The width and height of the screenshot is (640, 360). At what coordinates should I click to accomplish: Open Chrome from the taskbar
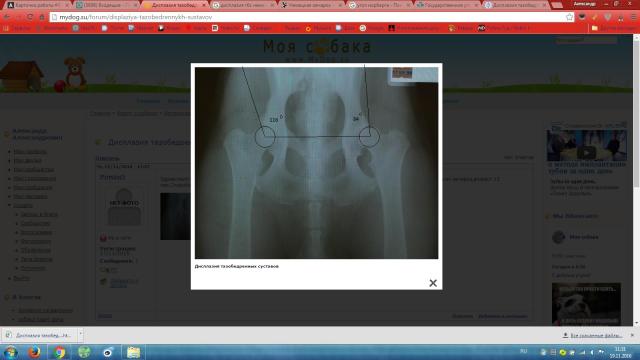tap(59, 352)
